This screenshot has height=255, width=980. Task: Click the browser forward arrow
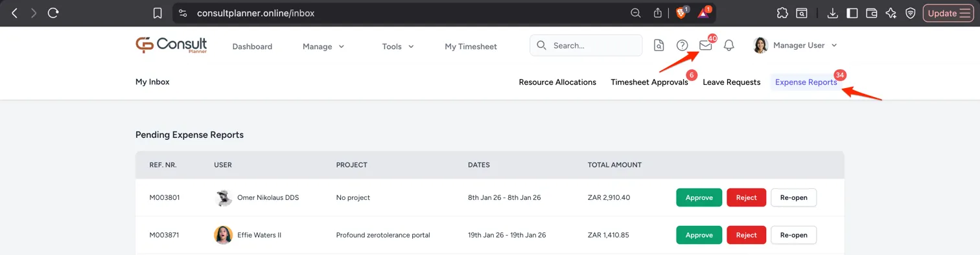(x=34, y=13)
